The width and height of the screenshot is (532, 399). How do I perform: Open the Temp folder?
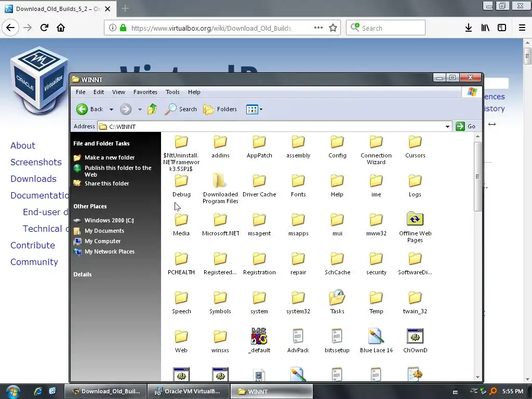tap(376, 302)
